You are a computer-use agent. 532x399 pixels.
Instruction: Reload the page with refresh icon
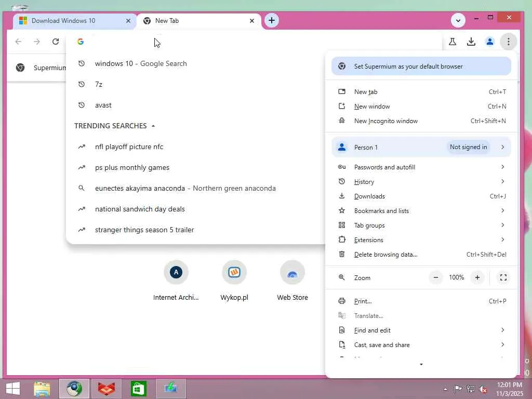(56, 42)
